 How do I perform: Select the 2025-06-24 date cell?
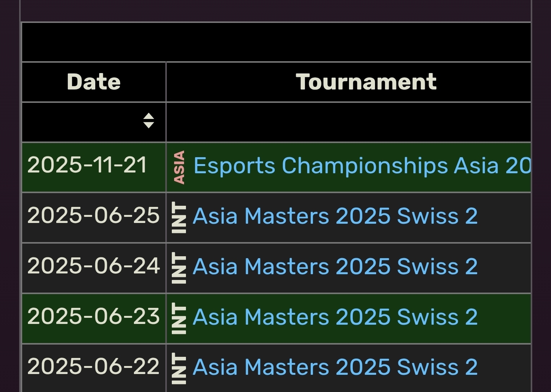[93, 266]
